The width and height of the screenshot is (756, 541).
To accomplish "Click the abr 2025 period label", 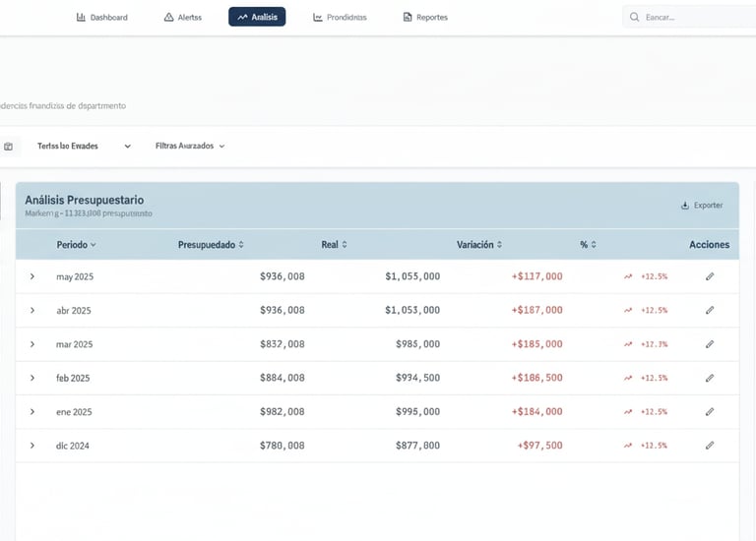I will (x=73, y=311).
